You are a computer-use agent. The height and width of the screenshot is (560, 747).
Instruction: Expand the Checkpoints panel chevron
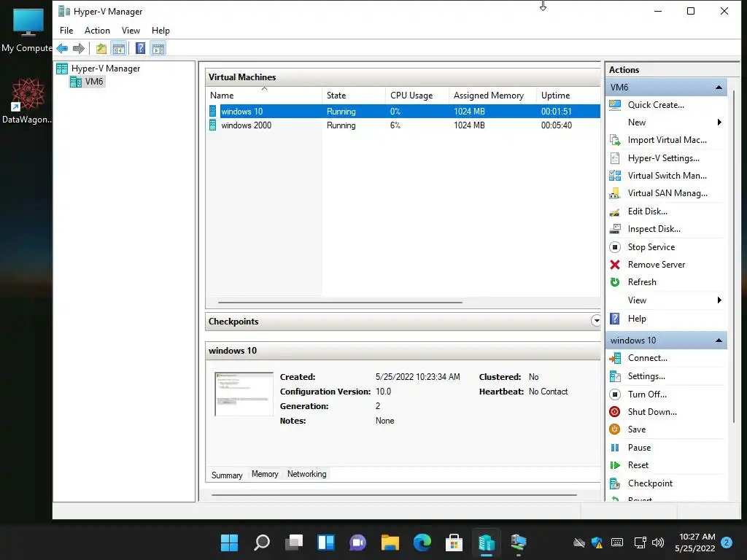pos(596,321)
